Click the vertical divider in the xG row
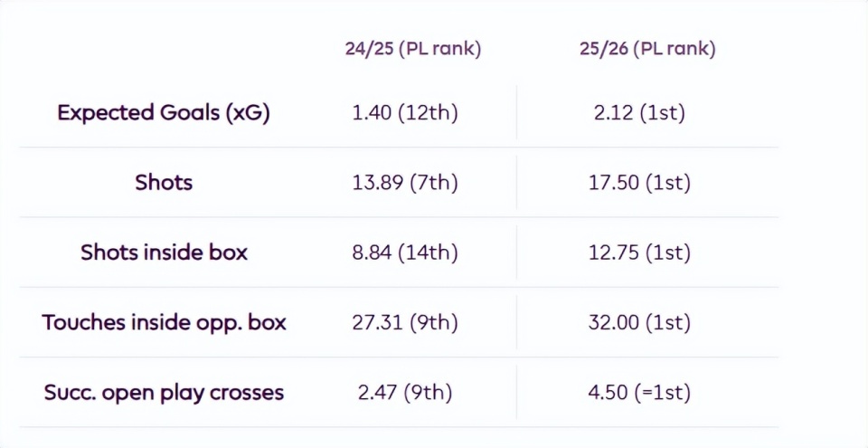 516,112
